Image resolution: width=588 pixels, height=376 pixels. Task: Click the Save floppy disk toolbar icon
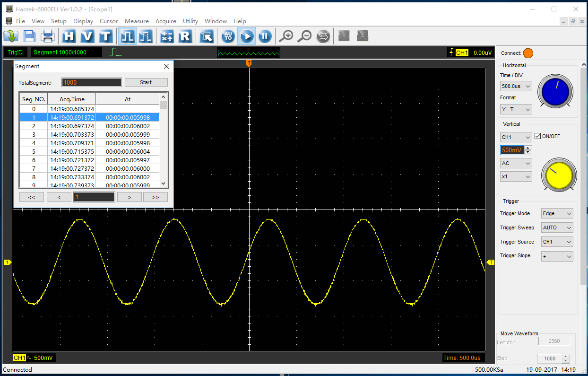point(30,36)
